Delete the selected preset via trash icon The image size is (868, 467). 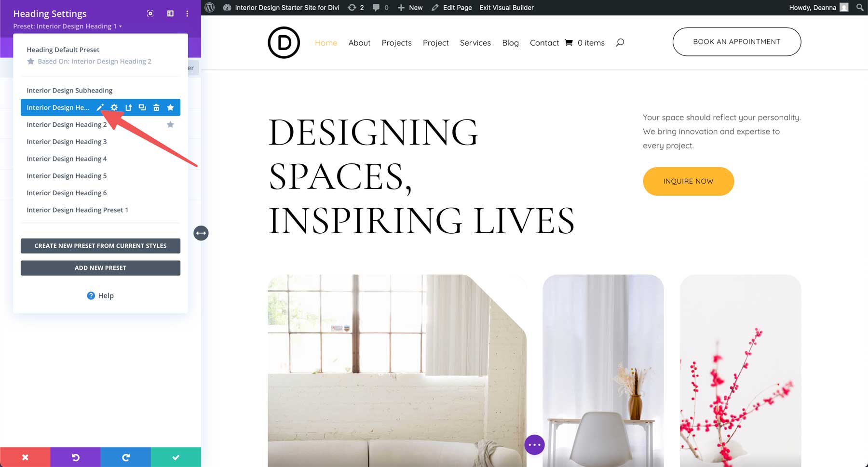[x=156, y=107]
